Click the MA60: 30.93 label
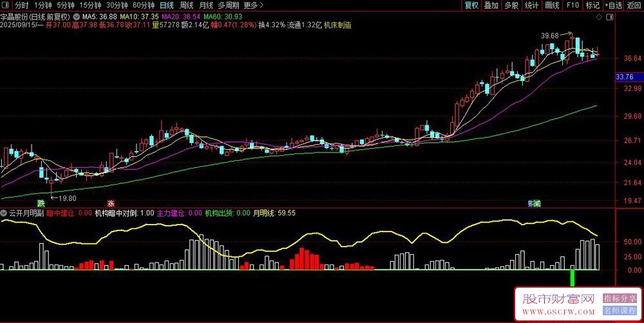 (x=223, y=17)
